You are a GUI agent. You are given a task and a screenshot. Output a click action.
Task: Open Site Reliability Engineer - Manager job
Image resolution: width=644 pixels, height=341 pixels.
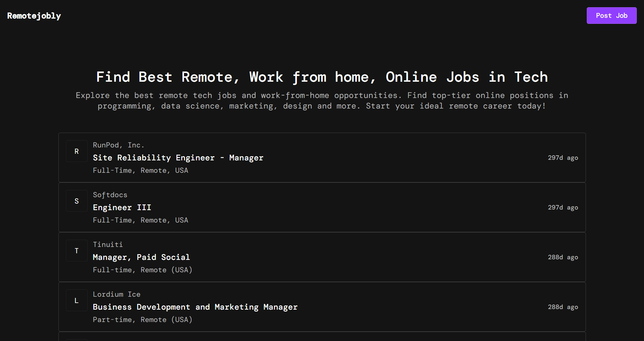(178, 158)
